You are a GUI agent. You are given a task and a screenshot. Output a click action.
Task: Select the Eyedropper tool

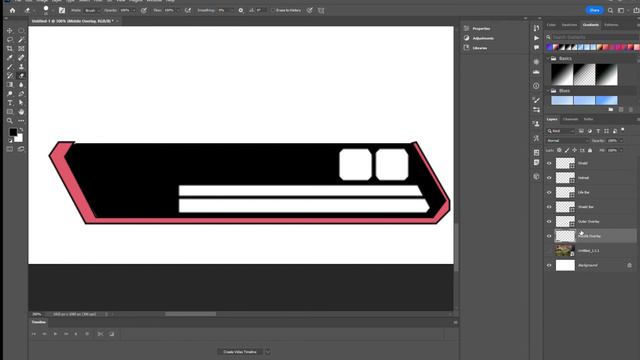pos(9,58)
